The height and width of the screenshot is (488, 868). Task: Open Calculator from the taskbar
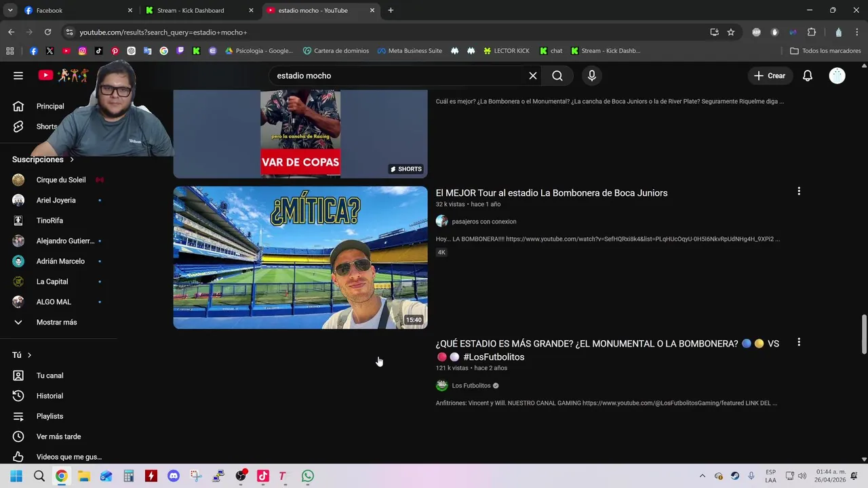129,476
